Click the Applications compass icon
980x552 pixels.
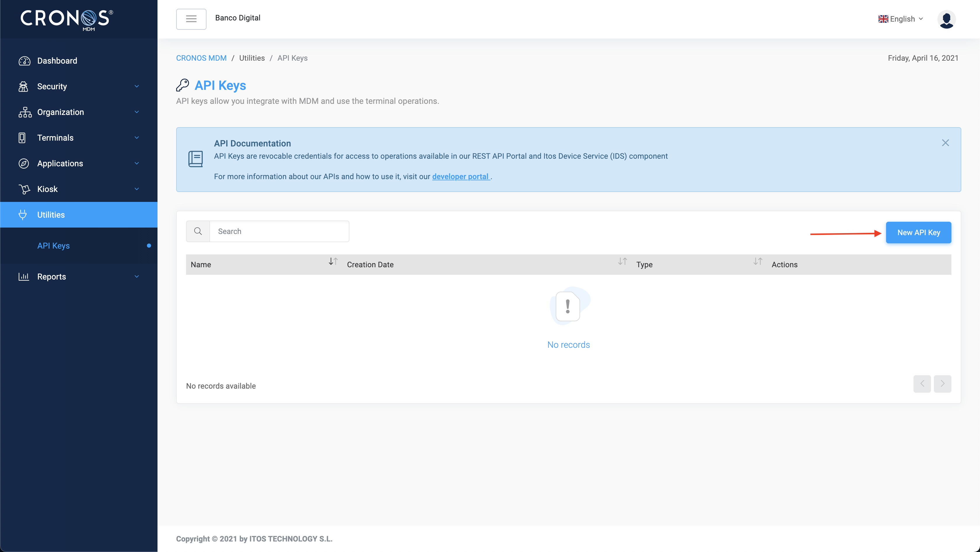tap(24, 164)
